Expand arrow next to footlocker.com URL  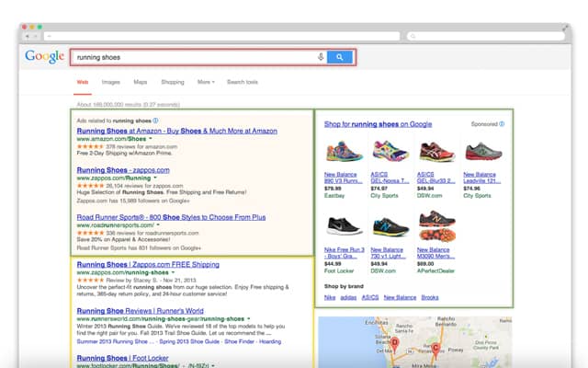coord(212,365)
